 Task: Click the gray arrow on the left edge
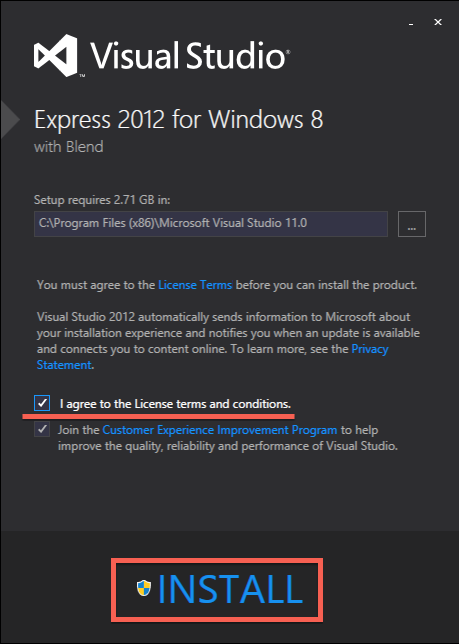(10, 120)
